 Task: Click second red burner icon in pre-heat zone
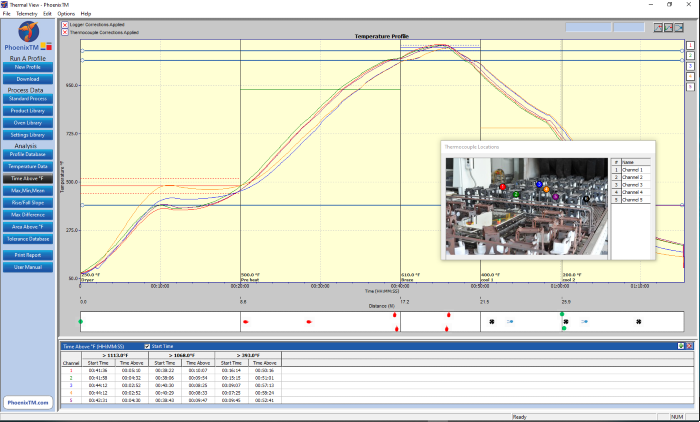click(x=308, y=322)
